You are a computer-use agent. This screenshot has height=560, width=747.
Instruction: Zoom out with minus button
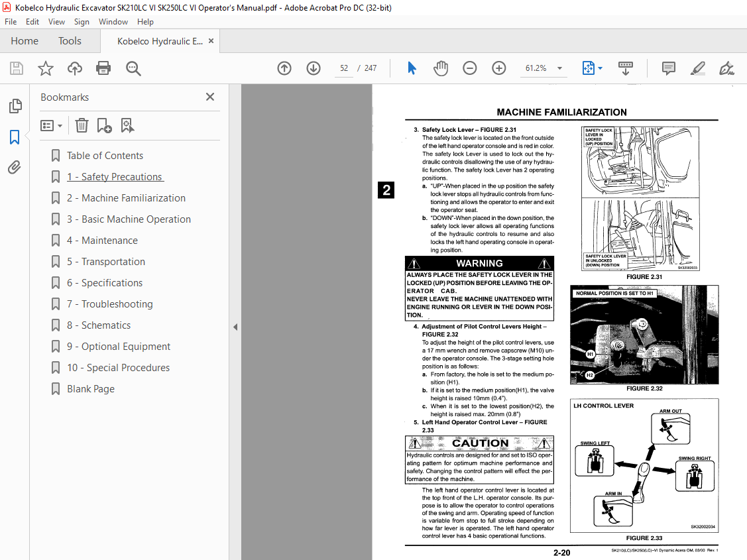tap(470, 68)
